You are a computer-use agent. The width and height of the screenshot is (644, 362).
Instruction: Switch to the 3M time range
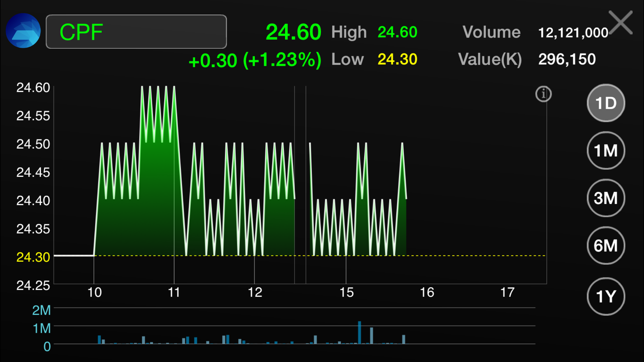[606, 198]
